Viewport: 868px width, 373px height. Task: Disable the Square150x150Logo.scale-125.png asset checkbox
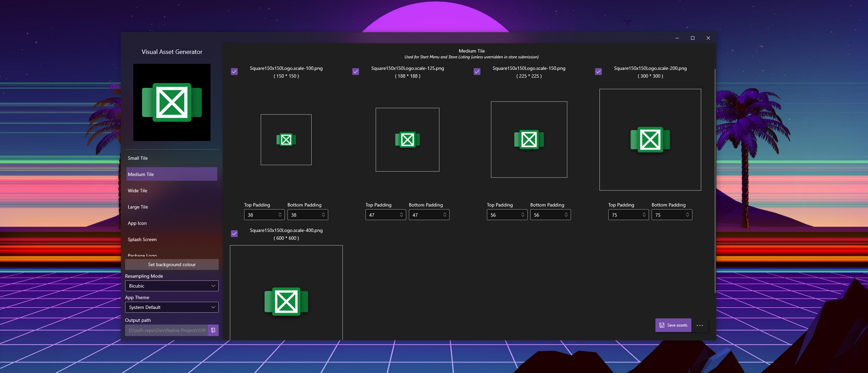click(x=355, y=71)
